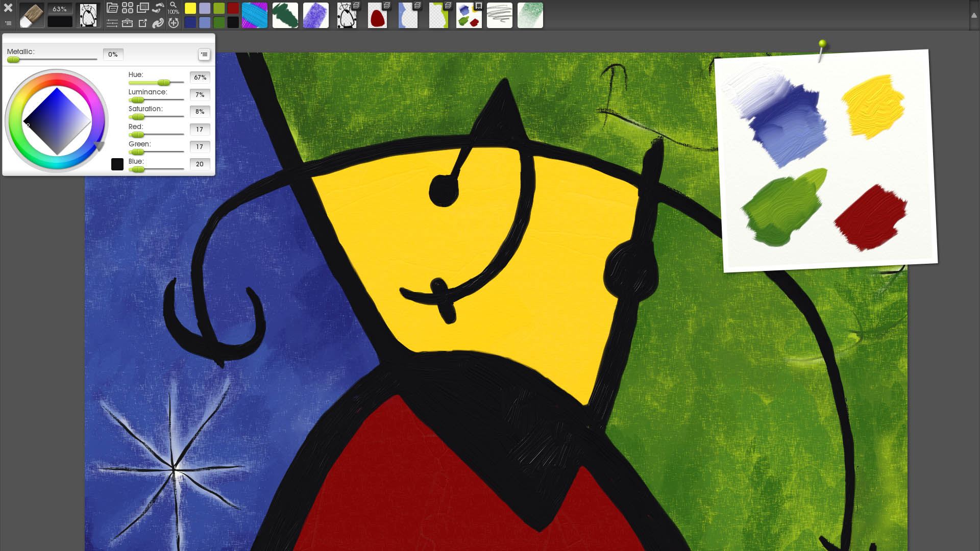Edit the Blue value field showing 20
980x551 pixels.
[x=200, y=164]
